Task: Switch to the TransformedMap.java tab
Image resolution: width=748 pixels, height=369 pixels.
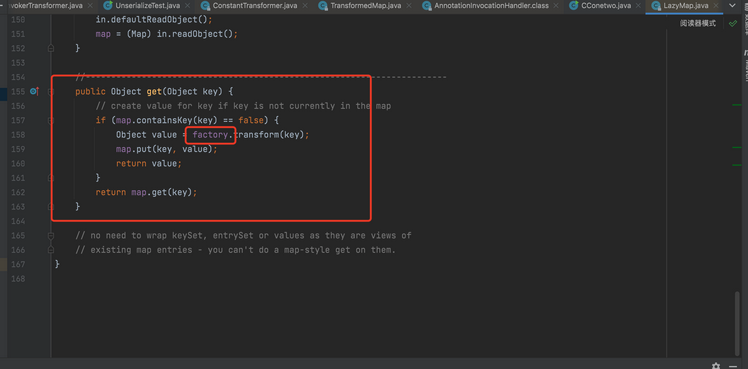Action: 366,6
